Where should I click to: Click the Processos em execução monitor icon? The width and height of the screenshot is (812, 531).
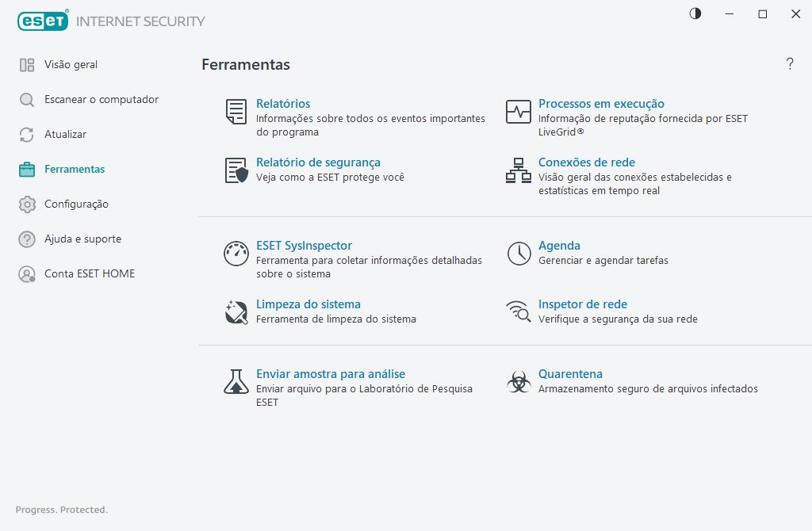pos(519,112)
